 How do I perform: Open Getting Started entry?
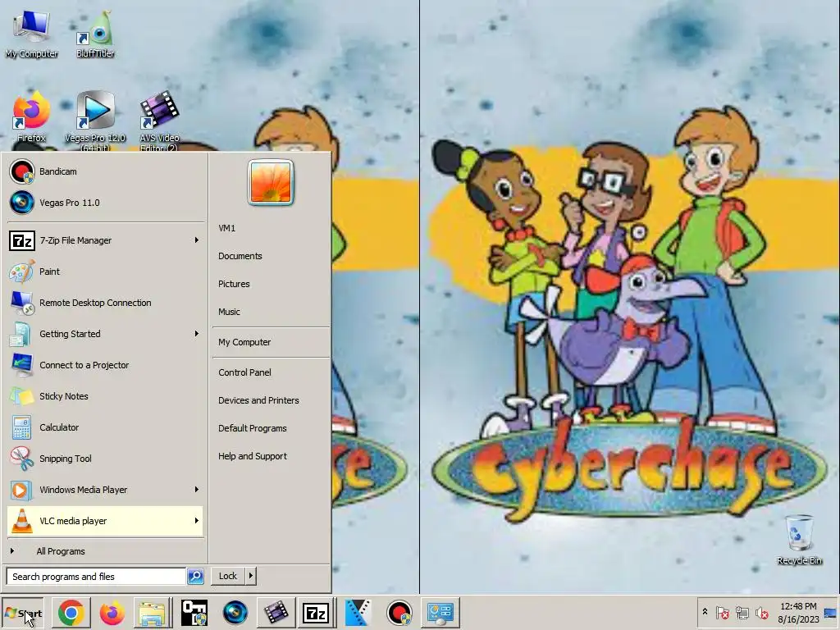click(105, 334)
